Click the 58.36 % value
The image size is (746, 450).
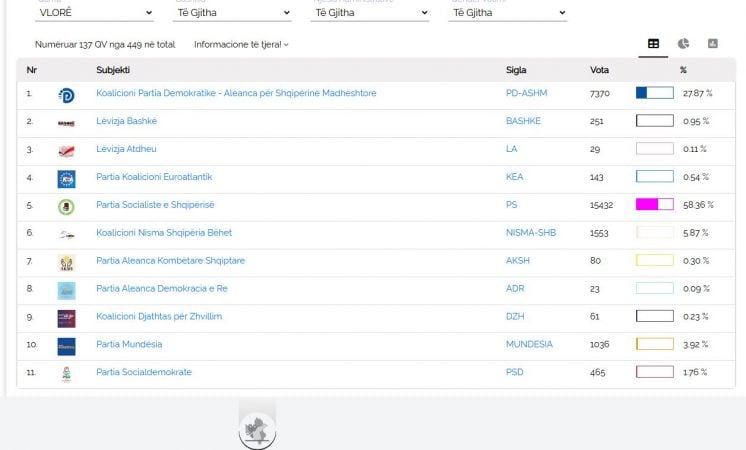pyautogui.click(x=698, y=205)
